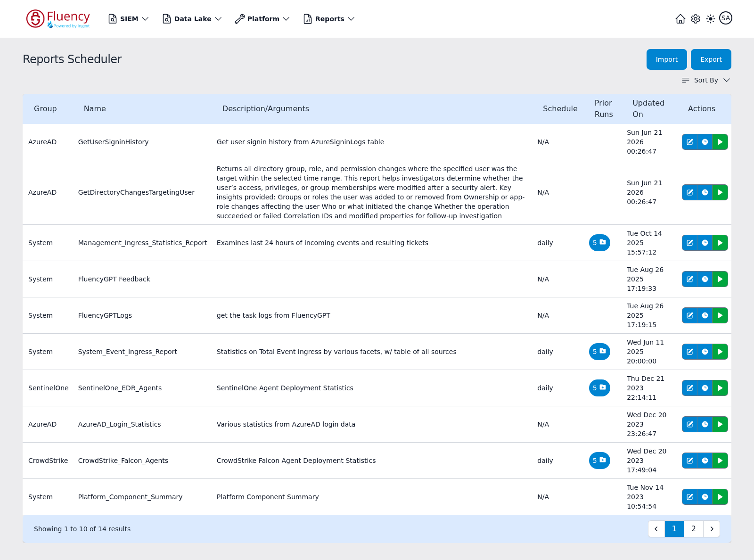Viewport: 754px width, 560px height.
Task: Select GetUserSigninHistory report name
Action: 113,142
